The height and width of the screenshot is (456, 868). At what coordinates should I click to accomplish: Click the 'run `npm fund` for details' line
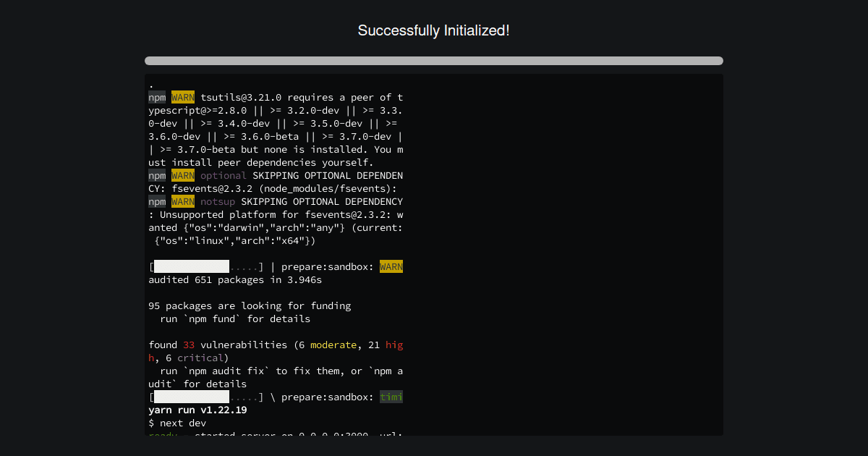point(235,318)
